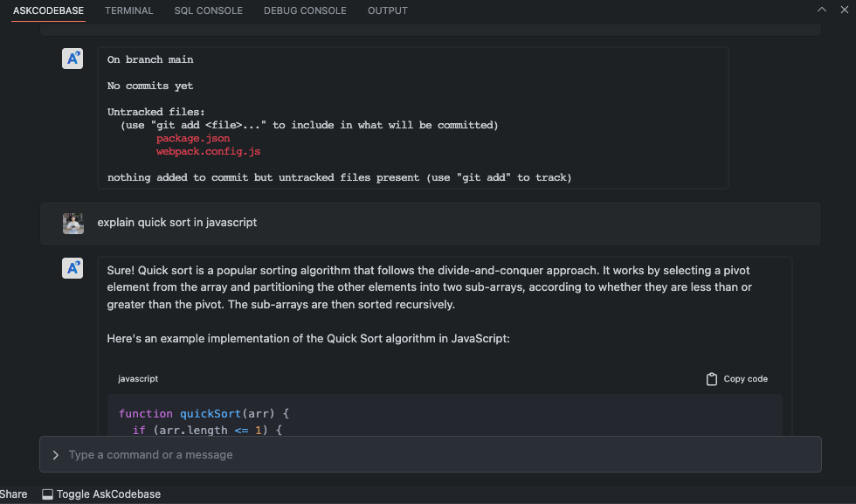Click the AI avatar next to the quick sort explanation
This screenshot has width=856, height=504.
(x=72, y=268)
